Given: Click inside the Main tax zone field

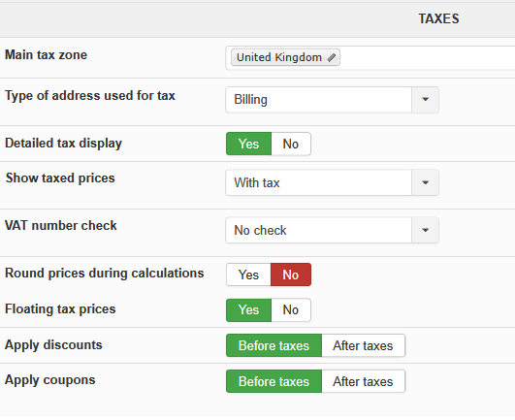Looking at the screenshot, I should coord(370,58).
